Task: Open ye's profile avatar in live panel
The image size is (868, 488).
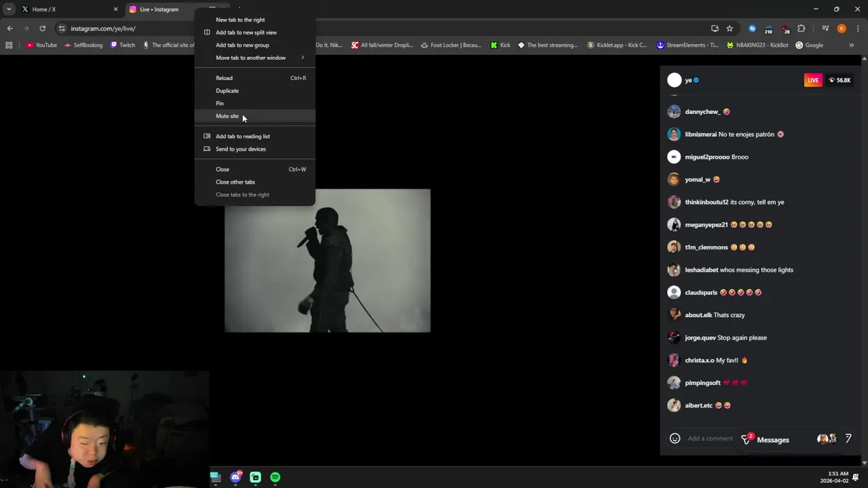Action: [674, 80]
